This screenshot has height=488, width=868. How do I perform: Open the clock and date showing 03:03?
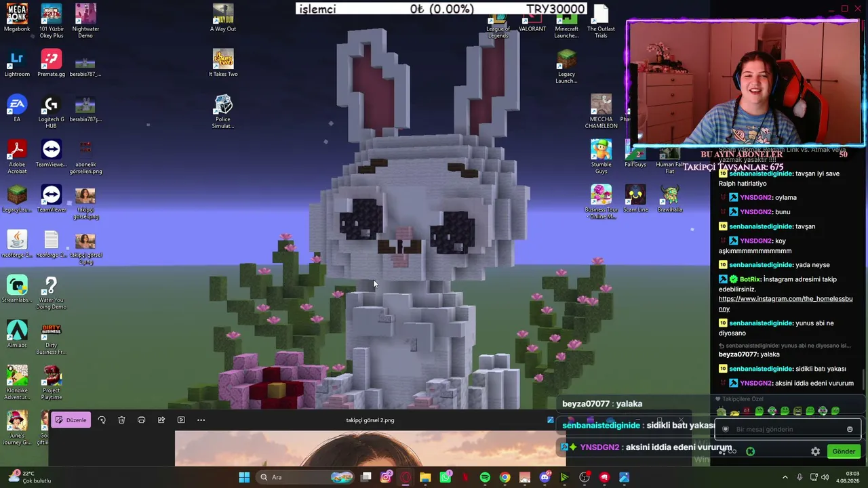click(x=848, y=477)
